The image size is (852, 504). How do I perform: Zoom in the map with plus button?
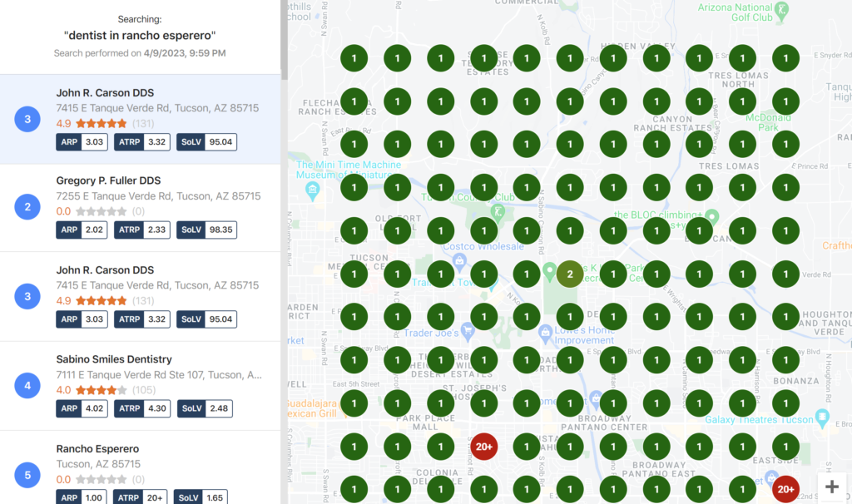[832, 487]
